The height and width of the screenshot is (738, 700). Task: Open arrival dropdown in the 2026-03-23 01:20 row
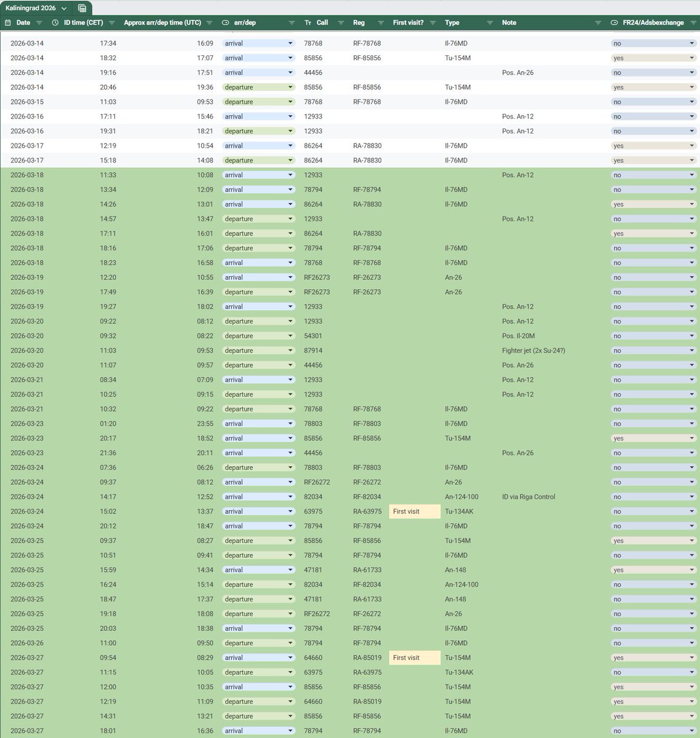click(258, 424)
